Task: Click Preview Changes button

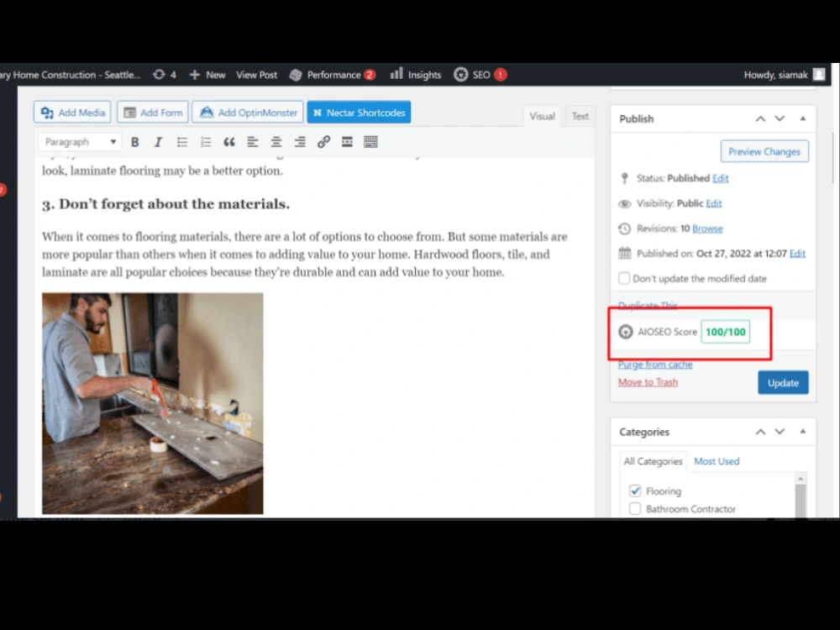Action: (764, 151)
